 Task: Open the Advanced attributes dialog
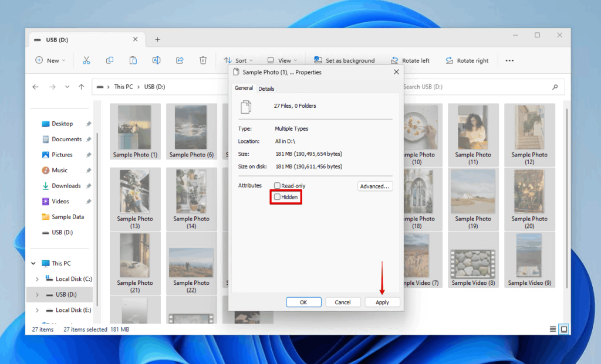[x=375, y=186]
